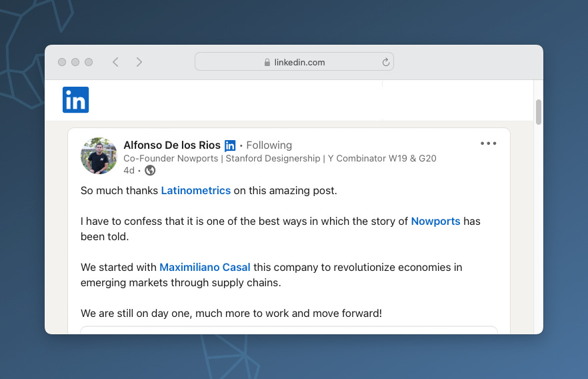Go back with the browser back arrow
Viewport: 588px width, 379px height.
(x=115, y=62)
